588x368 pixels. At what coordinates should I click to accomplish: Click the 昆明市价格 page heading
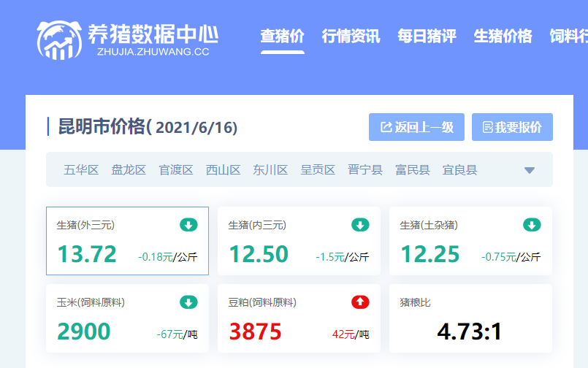[148, 126]
